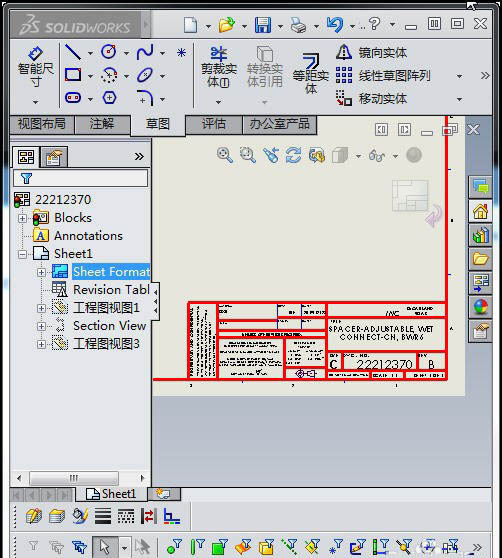Image resolution: width=502 pixels, height=558 pixels.
Task: Collapse the Sheet1 tree node
Action: (22, 254)
